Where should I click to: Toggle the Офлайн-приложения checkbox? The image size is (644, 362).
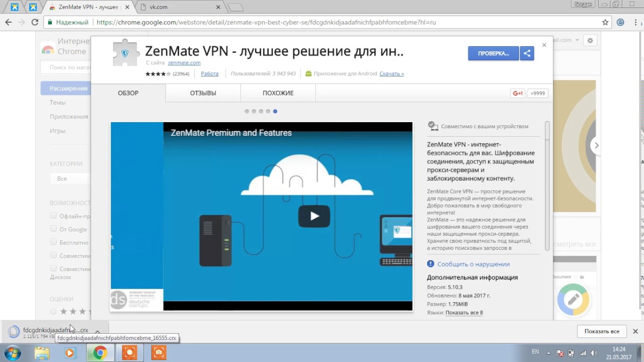pos(53,216)
